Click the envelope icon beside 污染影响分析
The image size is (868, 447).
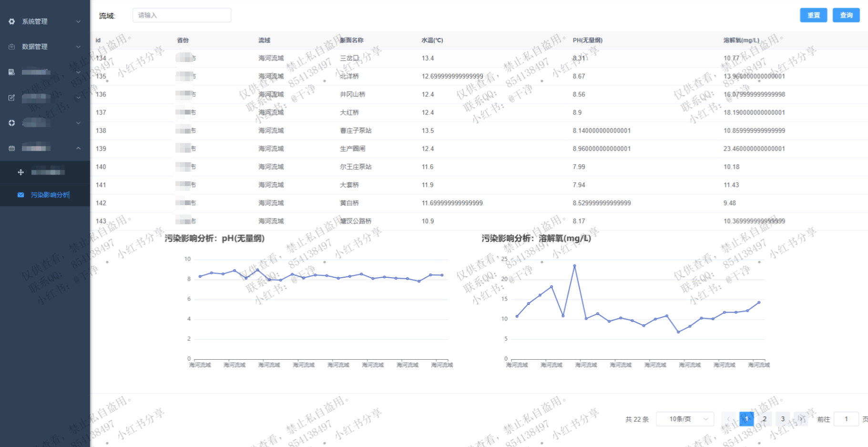(21, 195)
